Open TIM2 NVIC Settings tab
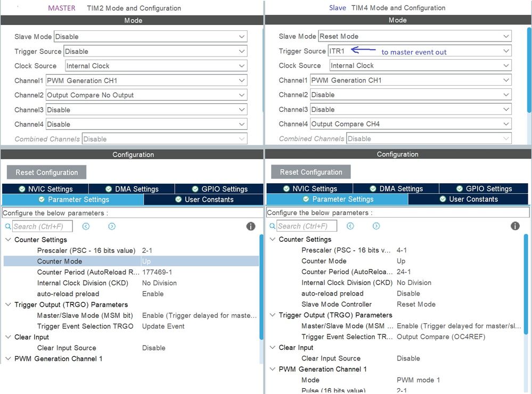This screenshot has width=532, height=394. pos(45,189)
